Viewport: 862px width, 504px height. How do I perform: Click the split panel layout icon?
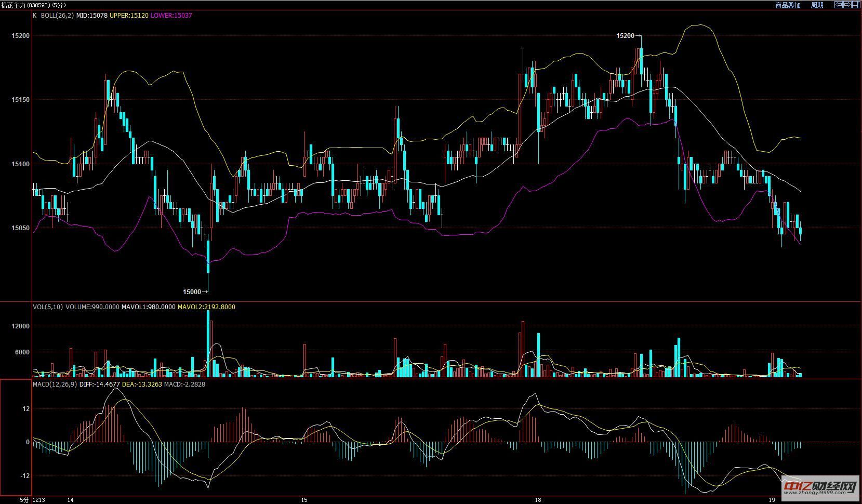pos(856,5)
